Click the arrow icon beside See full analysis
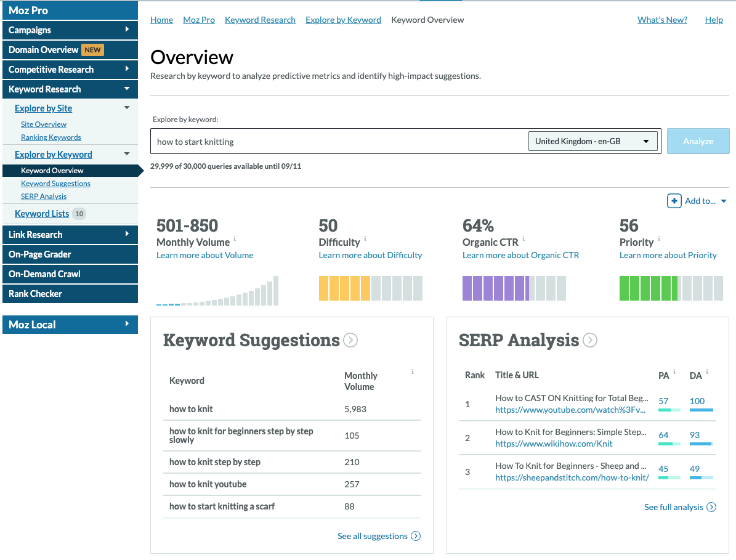736x560 pixels. [x=713, y=507]
